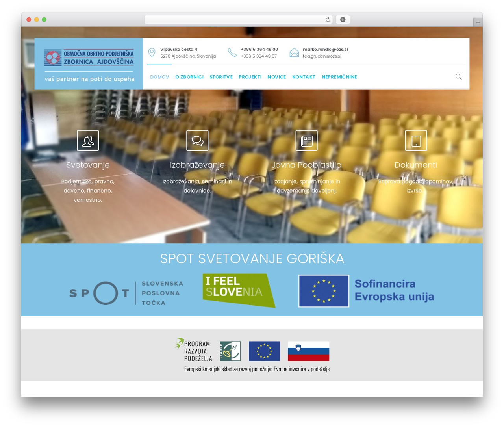Click the Vipavska cesta 4 address text
504x427 pixels.
click(179, 49)
